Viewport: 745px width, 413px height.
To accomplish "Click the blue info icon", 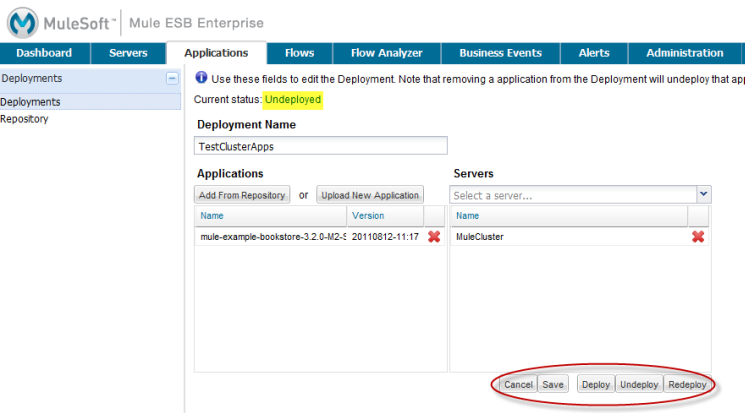I will pos(201,77).
